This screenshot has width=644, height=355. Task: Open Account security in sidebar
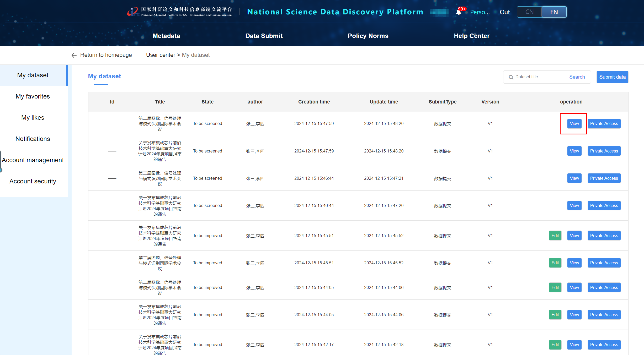point(33,181)
